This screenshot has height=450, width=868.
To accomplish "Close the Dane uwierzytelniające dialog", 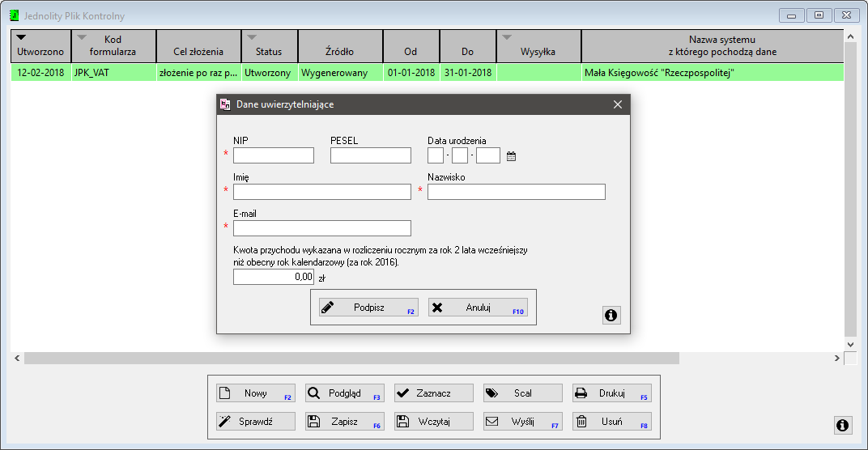I will click(617, 104).
